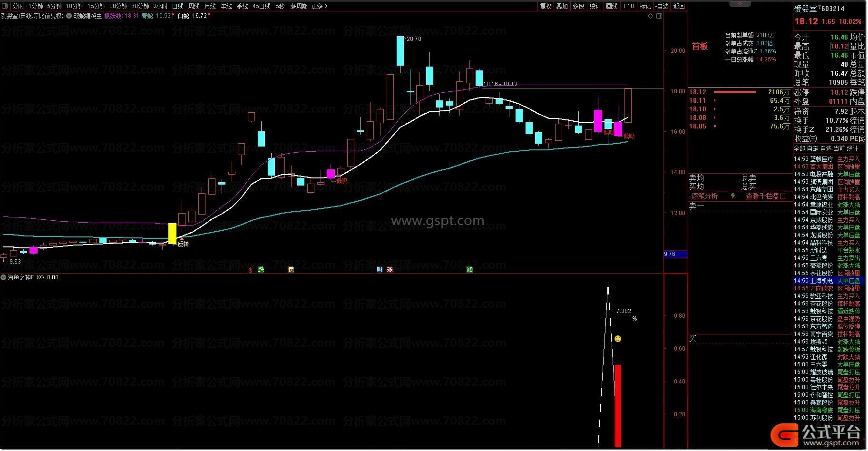Activate the 画线 drawing tool
The image size is (868, 451).
point(612,6)
